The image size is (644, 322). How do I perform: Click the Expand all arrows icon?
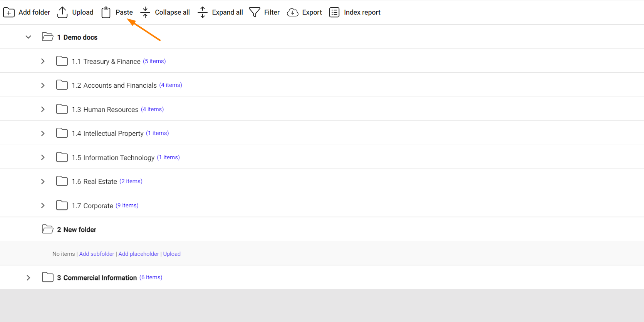click(x=203, y=12)
